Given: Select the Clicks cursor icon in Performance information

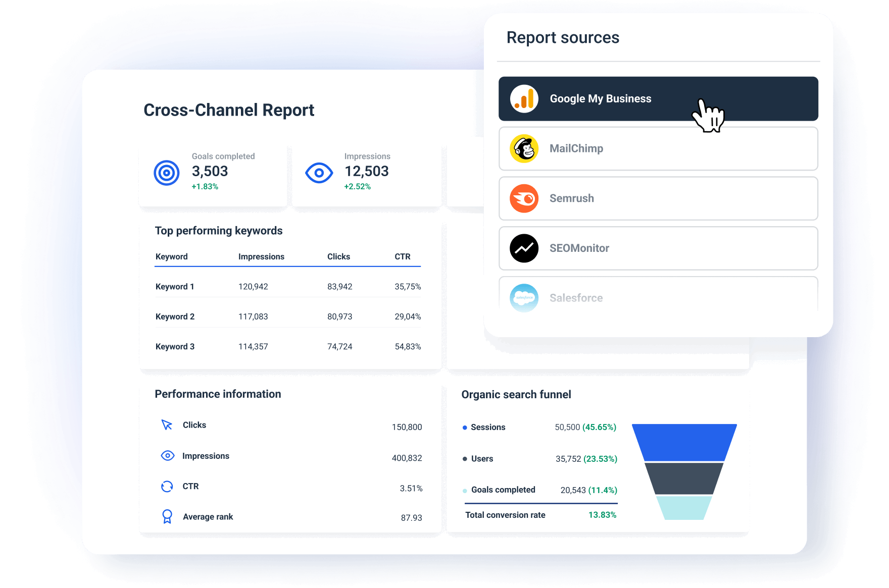Looking at the screenshot, I should (167, 425).
